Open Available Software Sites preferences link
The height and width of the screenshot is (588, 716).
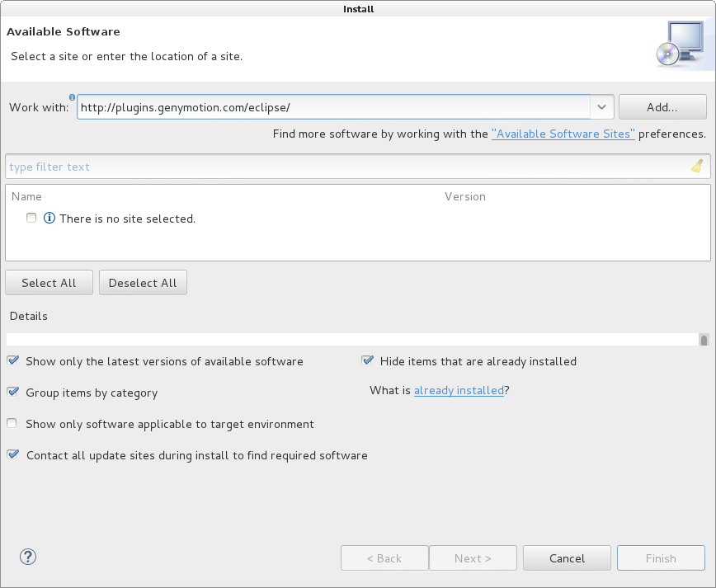coord(563,134)
